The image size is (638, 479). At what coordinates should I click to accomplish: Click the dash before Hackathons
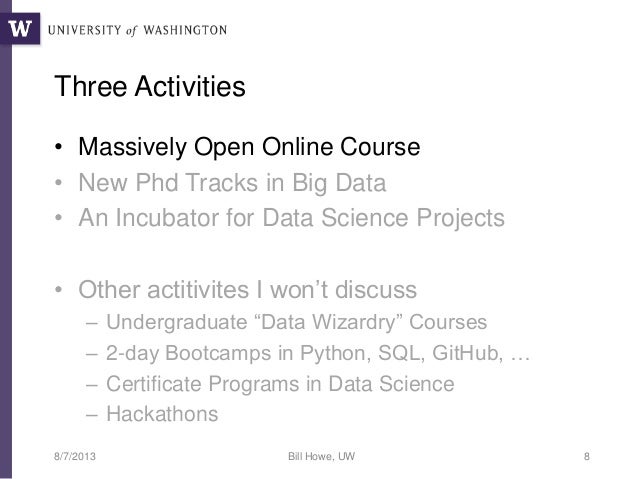click(92, 415)
